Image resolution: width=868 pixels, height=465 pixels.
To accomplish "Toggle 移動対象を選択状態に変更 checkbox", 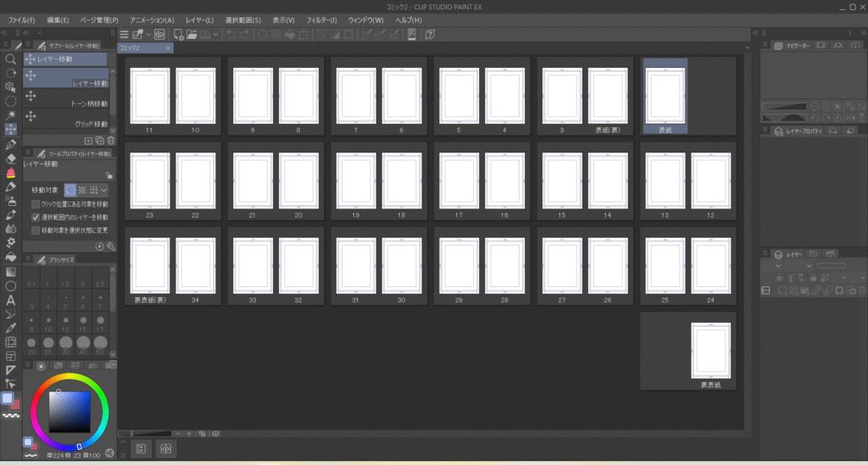I will click(35, 230).
